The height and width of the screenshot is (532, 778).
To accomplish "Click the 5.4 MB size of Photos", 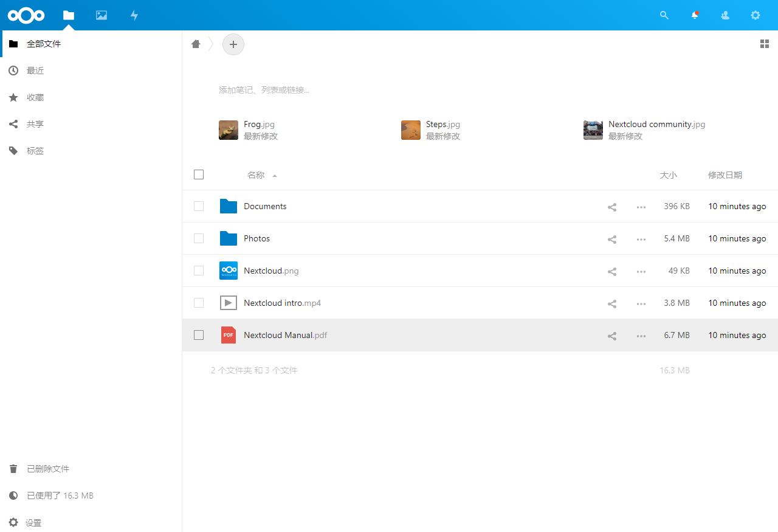I will 676,238.
